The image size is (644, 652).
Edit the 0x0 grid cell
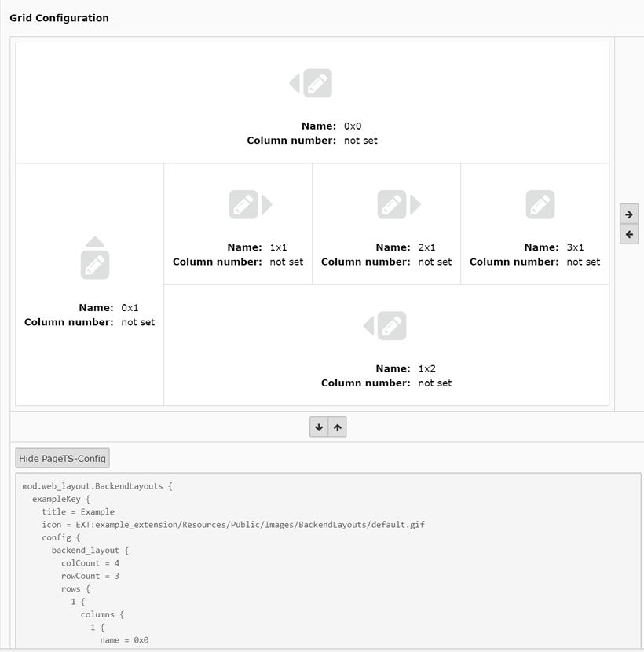pos(317,83)
